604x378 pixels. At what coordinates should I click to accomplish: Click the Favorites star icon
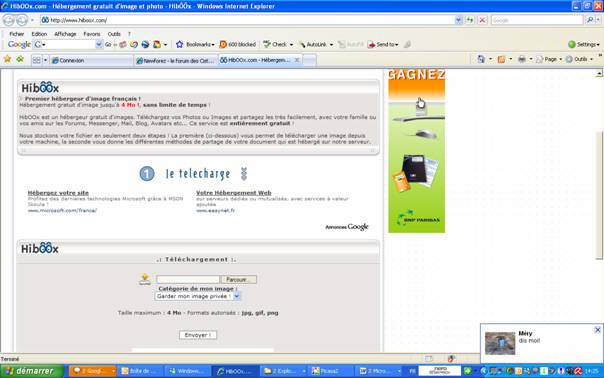click(7, 59)
